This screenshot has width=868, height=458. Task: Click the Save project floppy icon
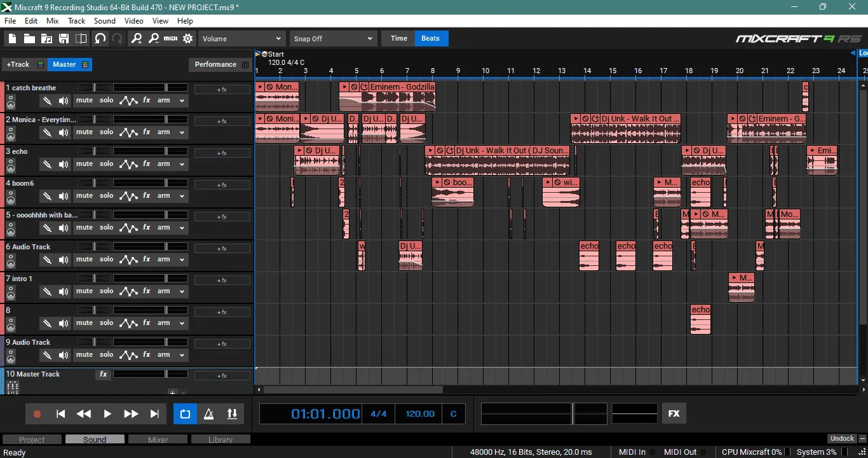pos(64,39)
